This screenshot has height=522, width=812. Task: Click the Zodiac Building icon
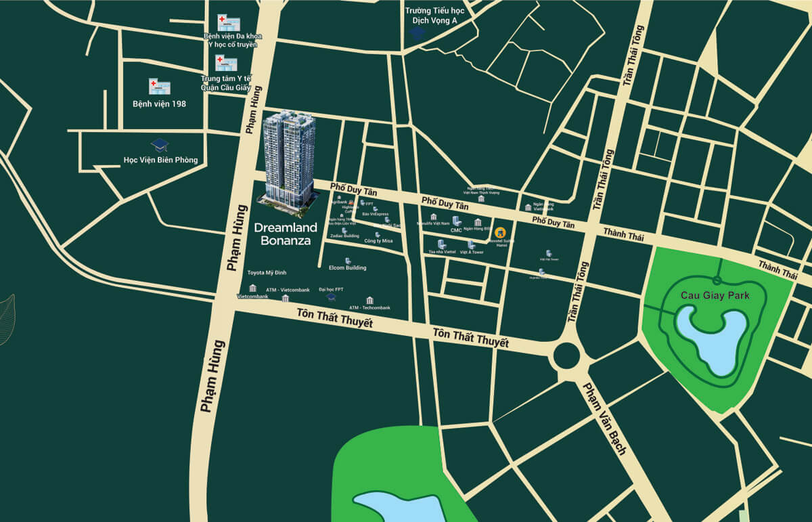344,230
